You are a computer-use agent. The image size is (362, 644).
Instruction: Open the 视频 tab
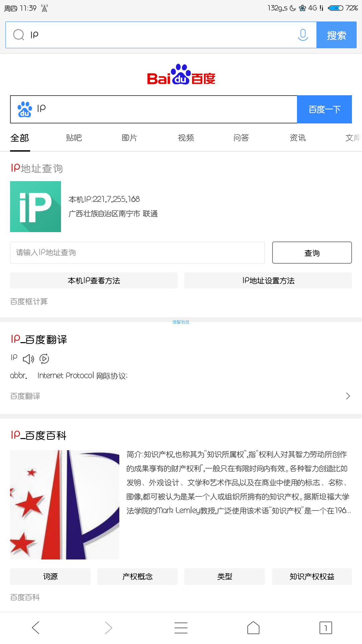click(186, 138)
